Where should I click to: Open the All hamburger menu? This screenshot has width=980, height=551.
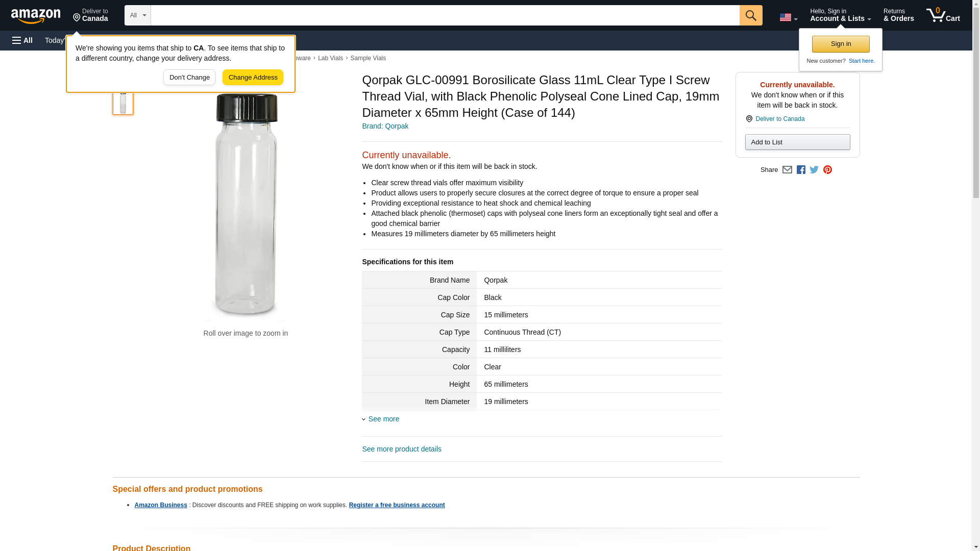point(22,40)
